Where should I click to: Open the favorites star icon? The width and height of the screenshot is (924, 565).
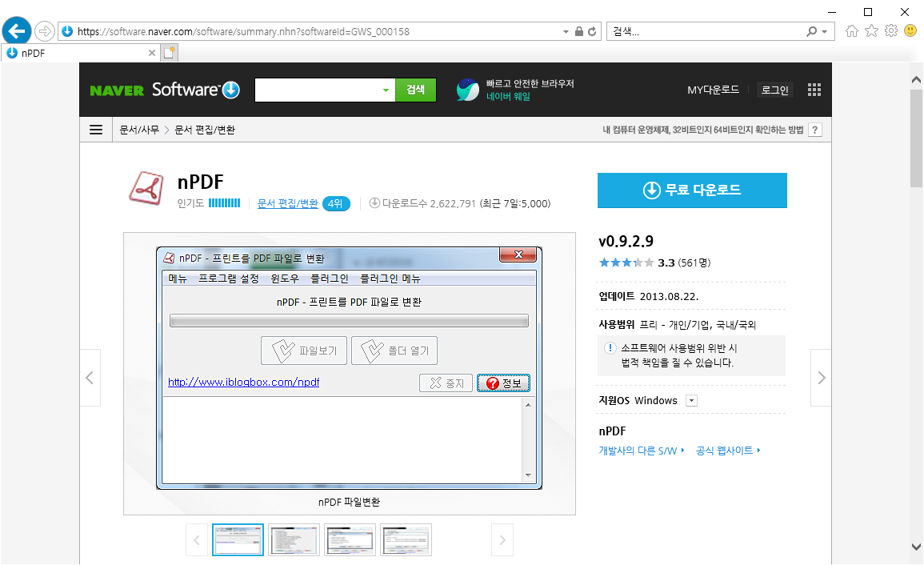pyautogui.click(x=871, y=30)
